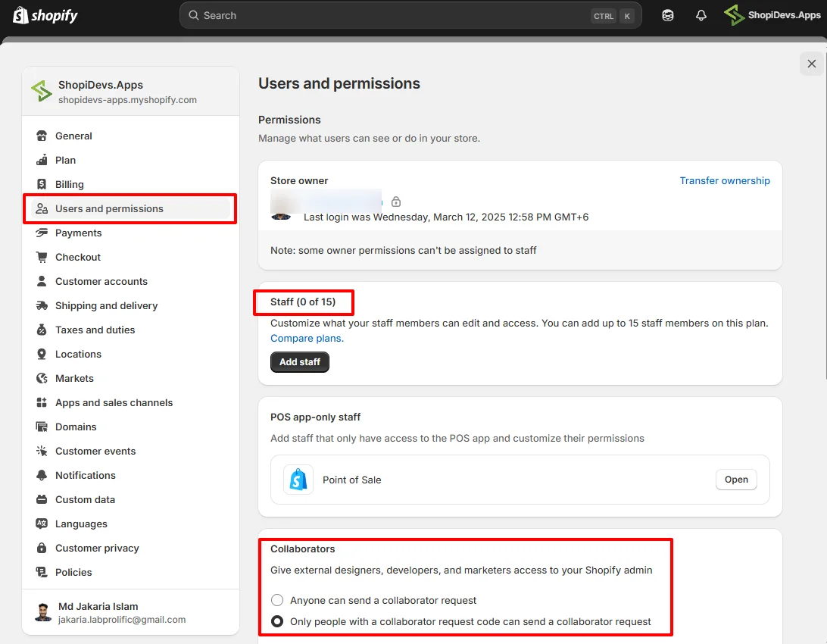Screen dimensions: 827x644
Task: Click the Users and permissions person icon
Action: pyautogui.click(x=42, y=209)
